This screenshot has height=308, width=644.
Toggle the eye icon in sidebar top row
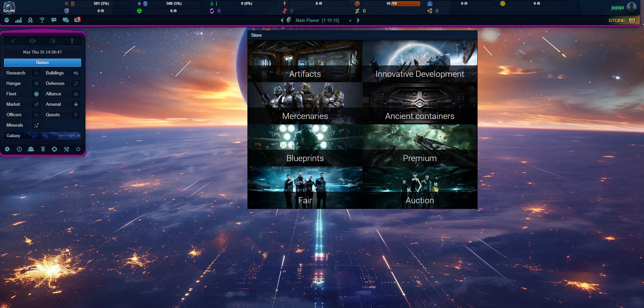point(32,41)
